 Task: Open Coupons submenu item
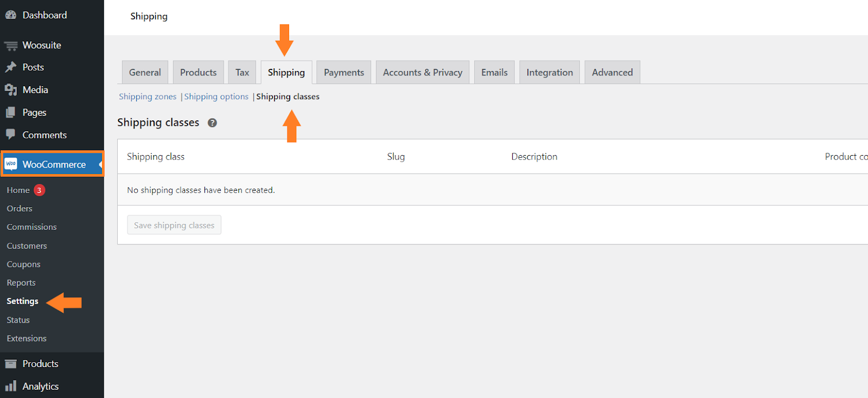click(x=23, y=264)
